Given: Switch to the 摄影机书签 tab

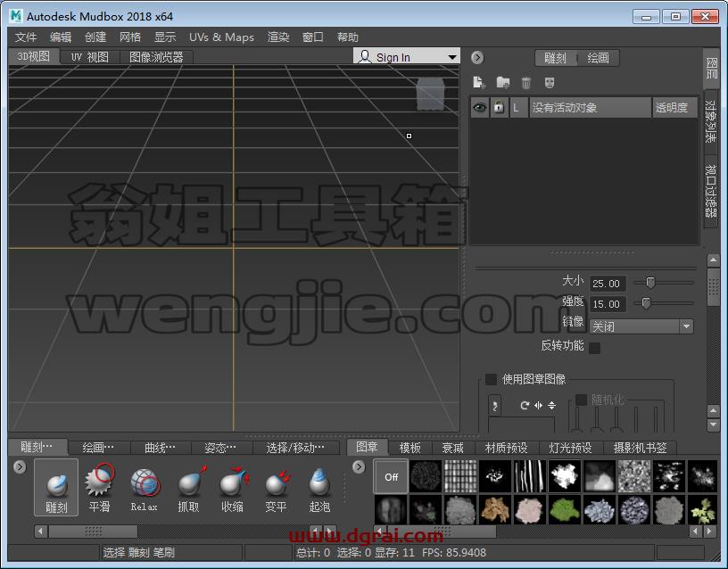Looking at the screenshot, I should (641, 448).
